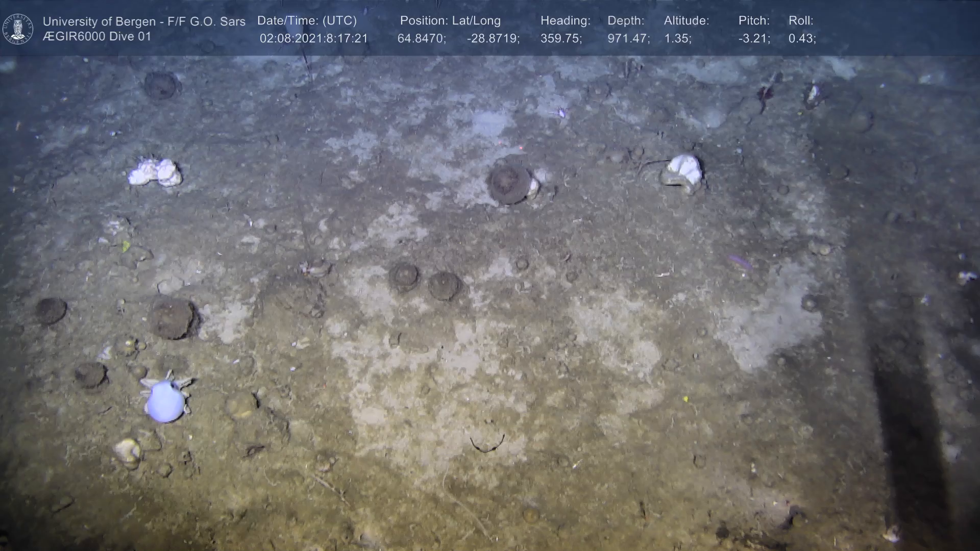The image size is (980, 551).
Task: Click the Date/Time (UTC) label
Action: pos(307,21)
